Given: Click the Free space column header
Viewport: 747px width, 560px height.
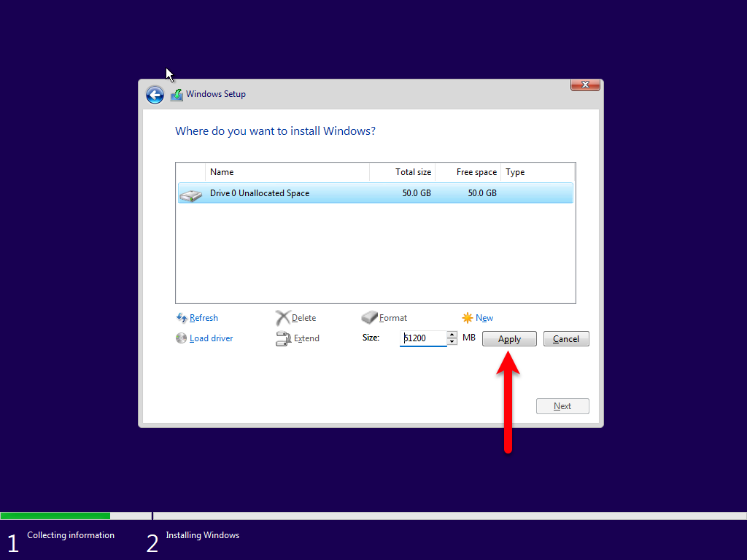Looking at the screenshot, I should point(468,172).
